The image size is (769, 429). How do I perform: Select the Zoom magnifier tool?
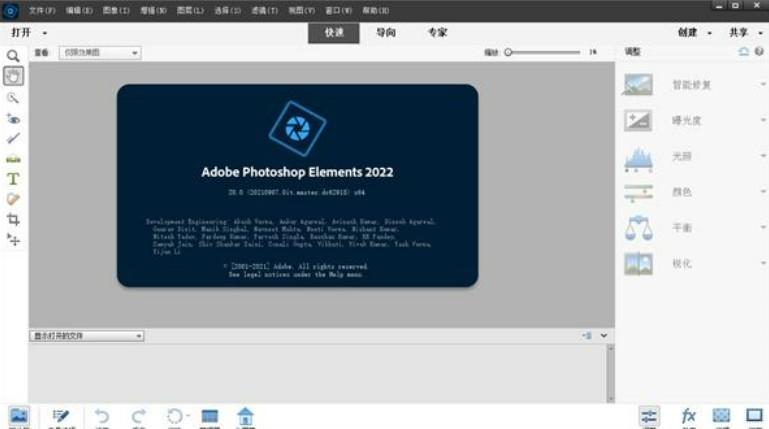13,56
